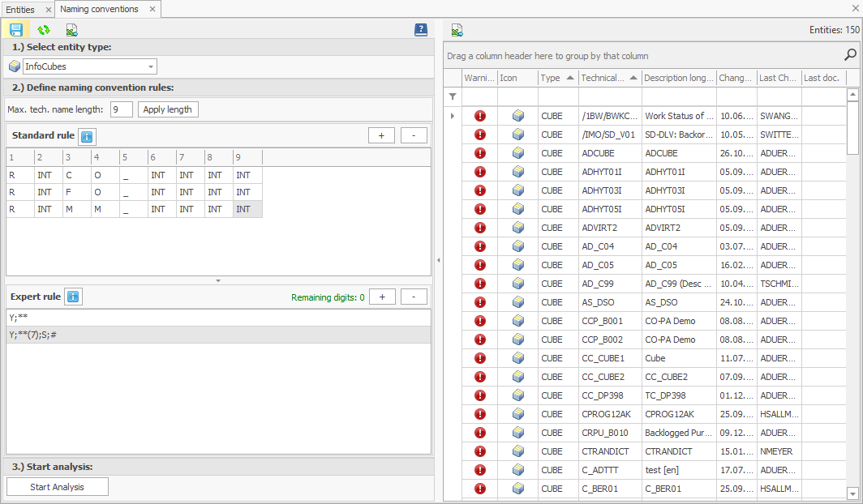This screenshot has width=863, height=504.
Task: Click the green refresh icon
Action: click(x=43, y=29)
